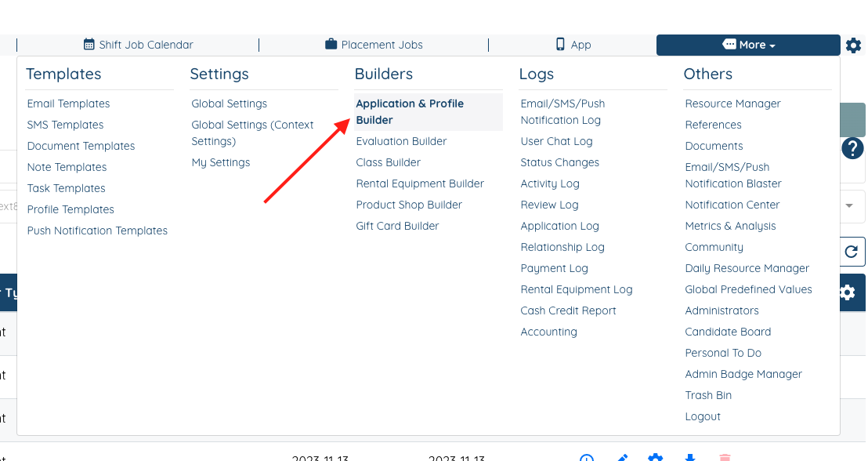The image size is (868, 461).
Task: Choose Activity Log under Logs
Action: click(x=550, y=183)
